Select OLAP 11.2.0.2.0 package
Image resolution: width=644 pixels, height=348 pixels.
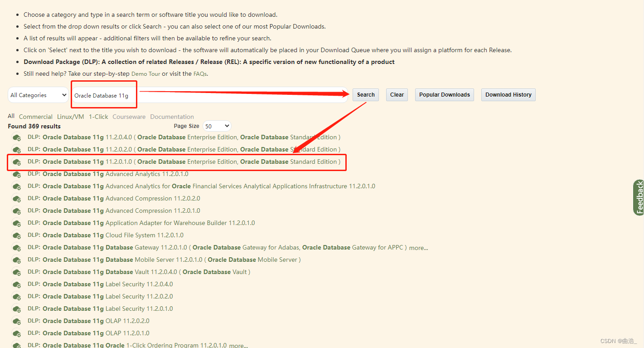(88, 321)
